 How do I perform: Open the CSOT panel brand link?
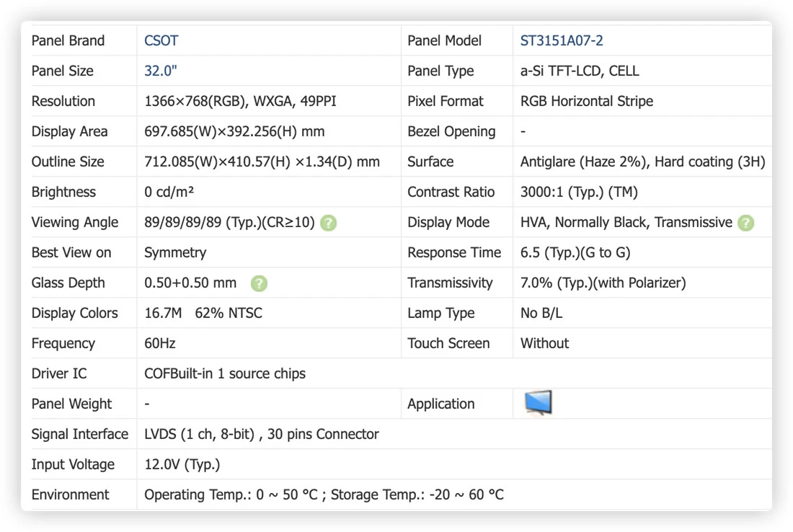pyautogui.click(x=161, y=40)
